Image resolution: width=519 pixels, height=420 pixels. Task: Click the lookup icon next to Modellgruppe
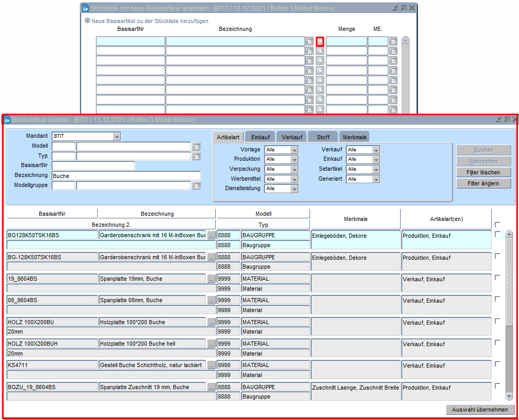point(196,185)
